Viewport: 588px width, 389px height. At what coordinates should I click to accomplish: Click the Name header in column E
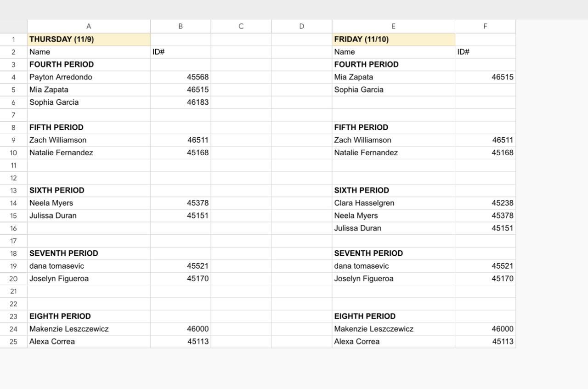(393, 52)
